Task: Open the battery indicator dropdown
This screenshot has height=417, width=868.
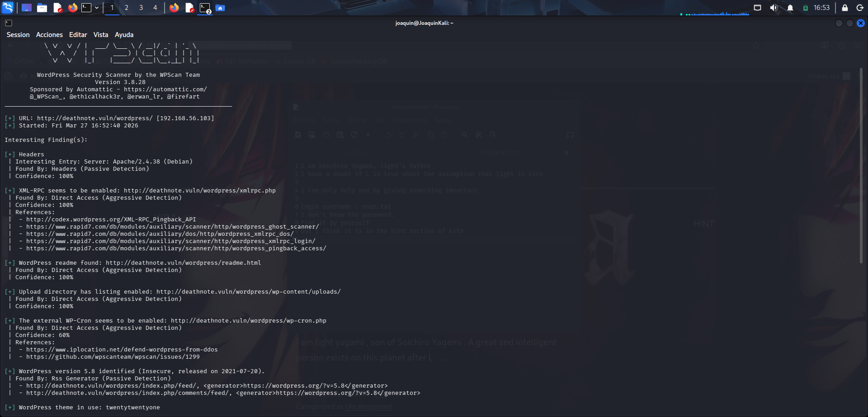Action: point(806,7)
